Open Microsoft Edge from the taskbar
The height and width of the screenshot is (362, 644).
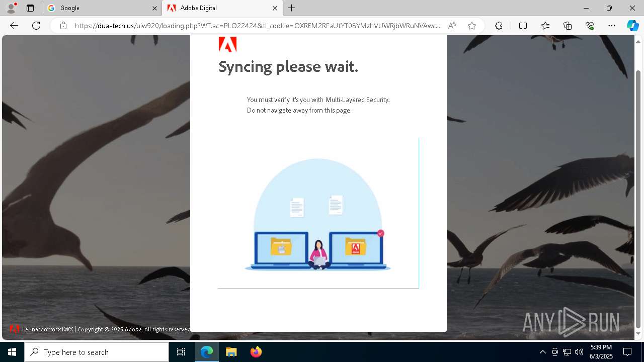click(x=207, y=352)
